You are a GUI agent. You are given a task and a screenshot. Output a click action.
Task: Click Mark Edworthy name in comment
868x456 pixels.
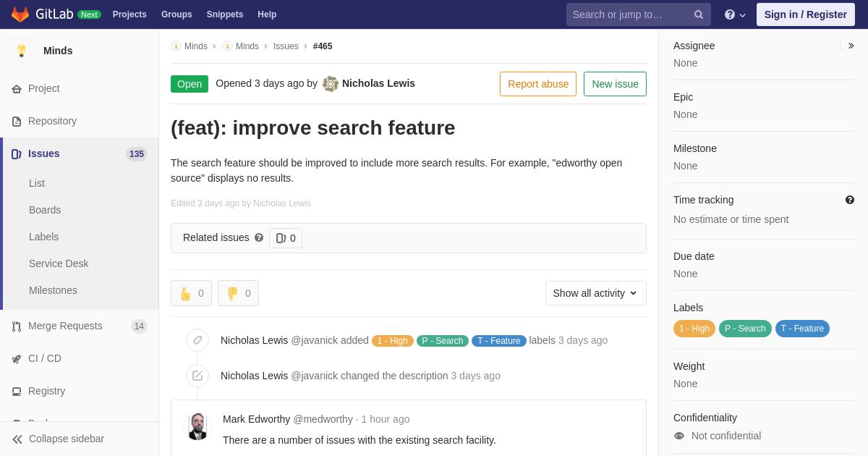point(256,419)
